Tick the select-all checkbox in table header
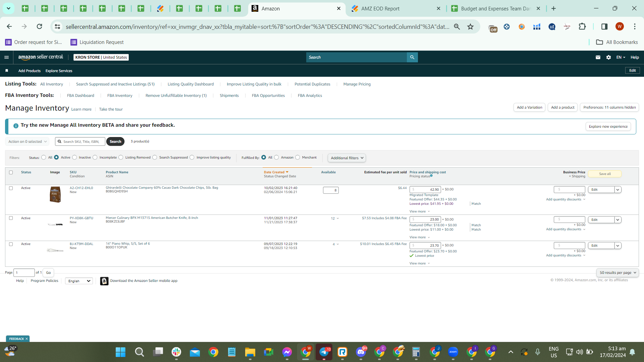 pyautogui.click(x=11, y=173)
